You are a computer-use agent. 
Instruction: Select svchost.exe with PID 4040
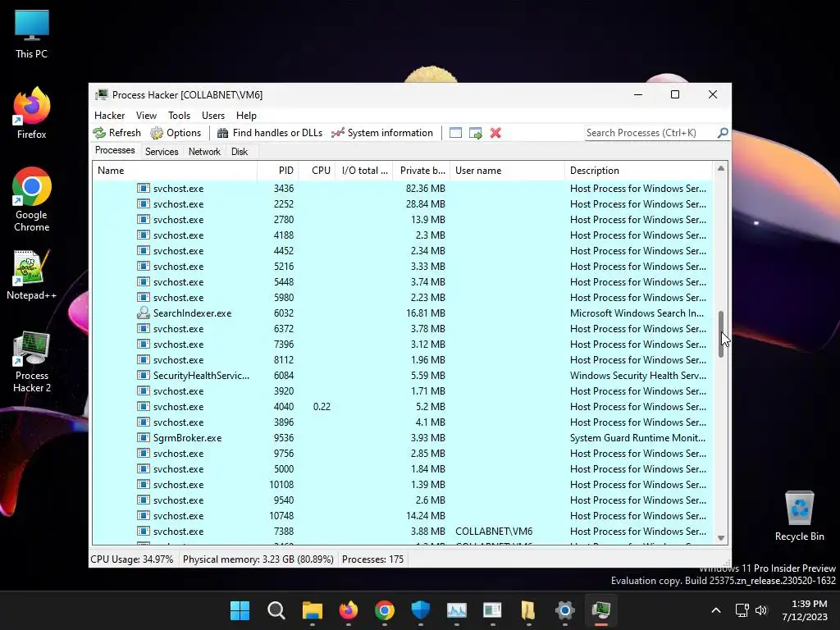click(x=402, y=407)
